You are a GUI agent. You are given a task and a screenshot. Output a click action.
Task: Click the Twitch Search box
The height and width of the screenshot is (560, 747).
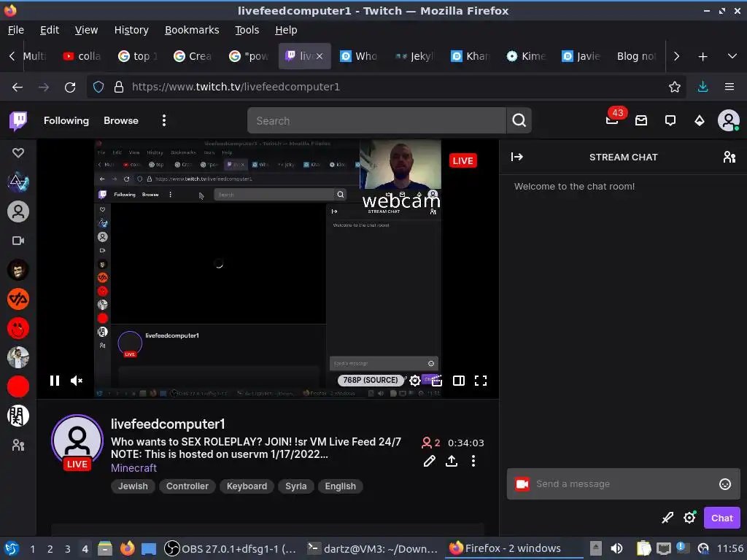point(376,120)
